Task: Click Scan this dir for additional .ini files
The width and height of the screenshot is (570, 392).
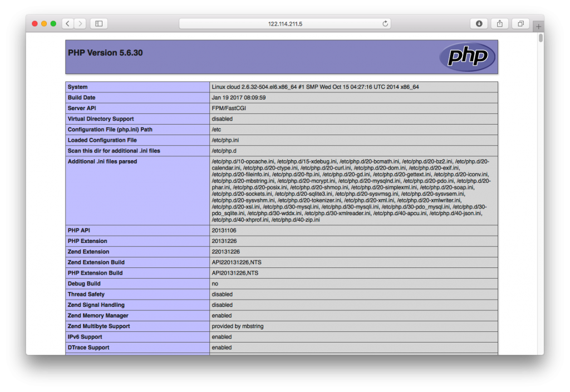Action: click(114, 151)
